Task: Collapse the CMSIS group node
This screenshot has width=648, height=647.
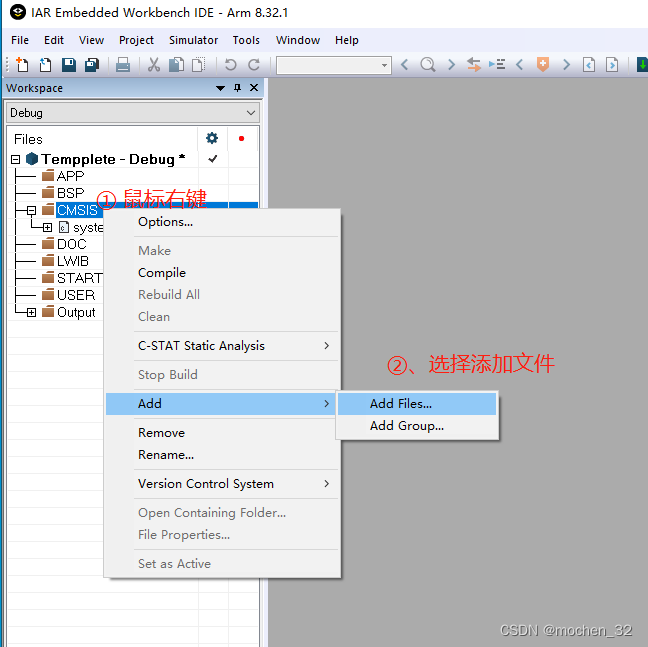Action: pyautogui.click(x=31, y=211)
